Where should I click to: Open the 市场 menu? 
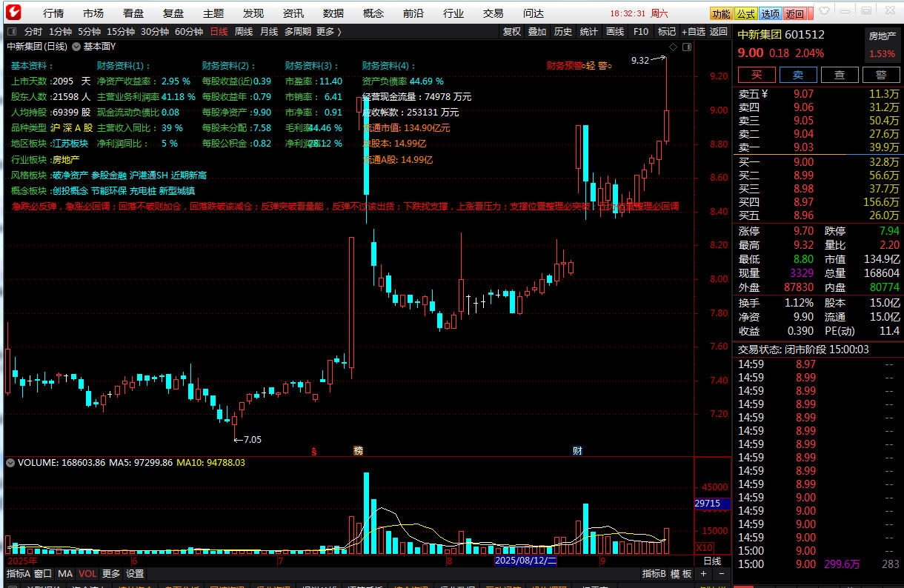pos(93,13)
